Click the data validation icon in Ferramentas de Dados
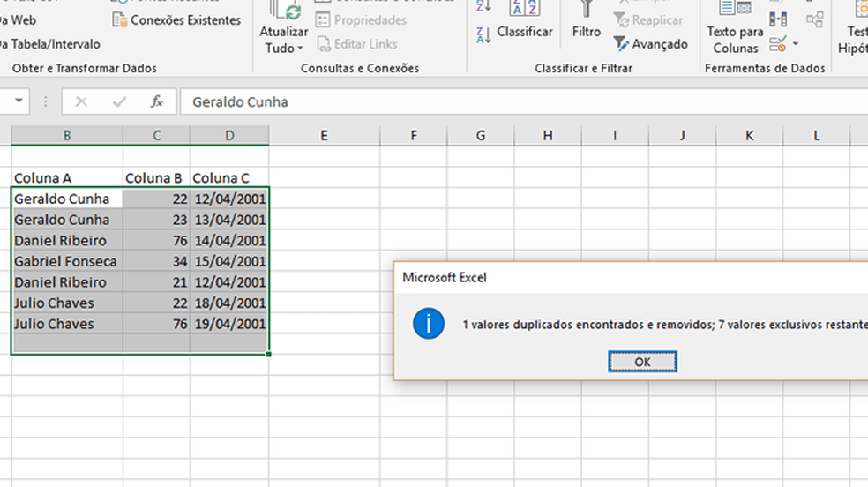 click(777, 43)
